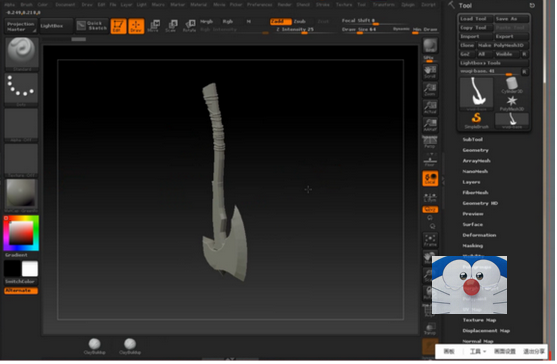The width and height of the screenshot is (557, 364).
Task: Expand the Layers section
Action: [471, 182]
